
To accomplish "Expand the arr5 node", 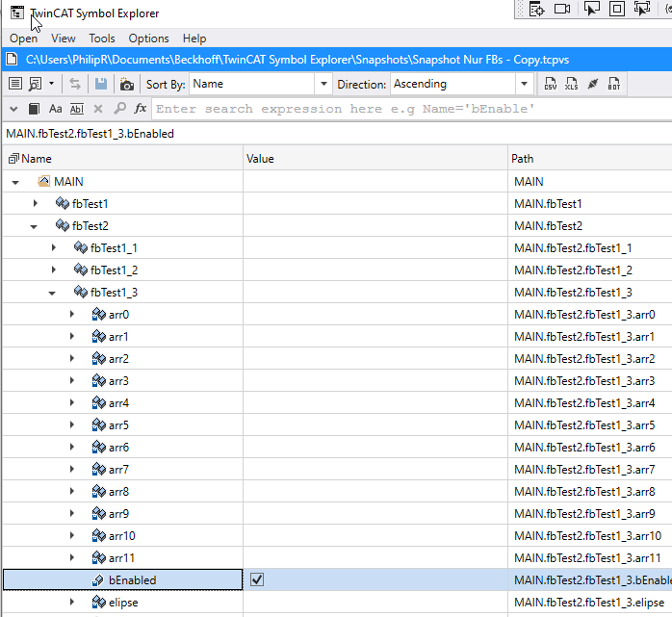I will 72,424.
